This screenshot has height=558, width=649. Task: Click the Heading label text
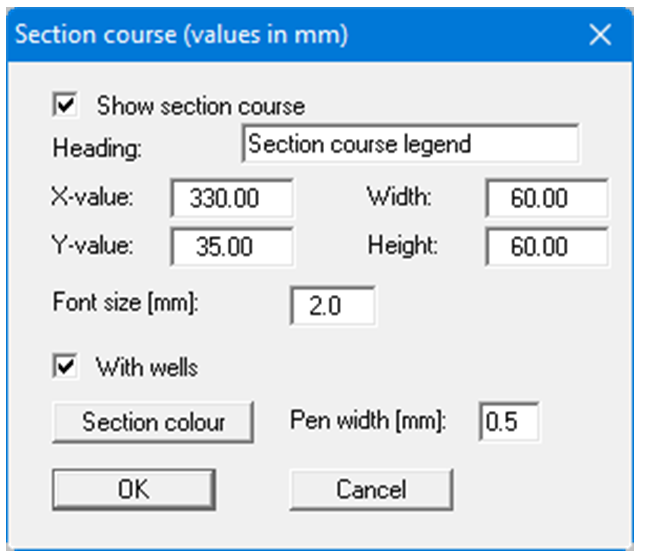click(x=97, y=148)
